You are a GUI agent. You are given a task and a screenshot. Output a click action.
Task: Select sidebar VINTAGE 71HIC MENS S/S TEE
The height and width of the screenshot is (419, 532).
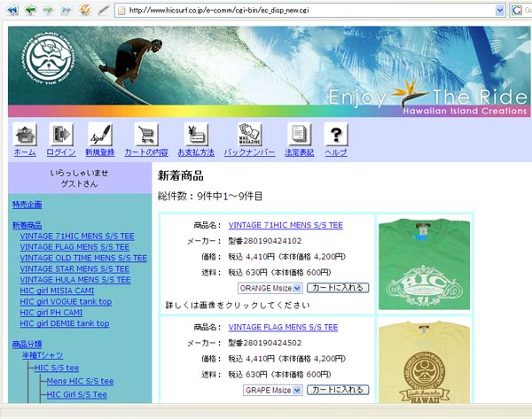tap(77, 236)
